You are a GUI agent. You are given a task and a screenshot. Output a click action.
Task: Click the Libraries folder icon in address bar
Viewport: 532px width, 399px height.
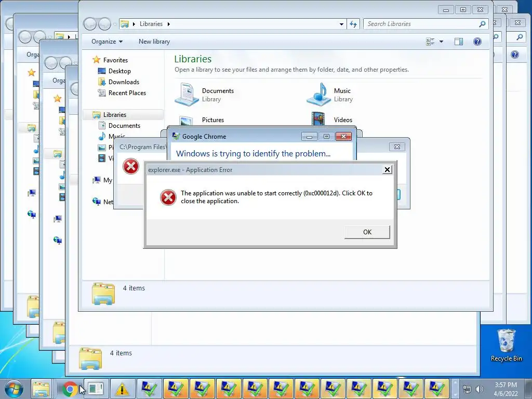click(125, 24)
